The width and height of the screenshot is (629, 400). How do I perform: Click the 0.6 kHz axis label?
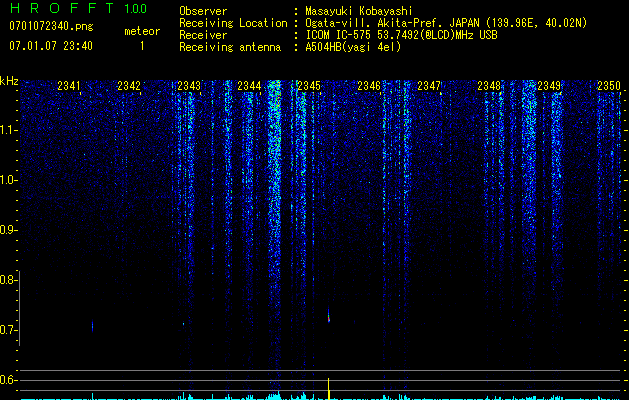coord(8,380)
